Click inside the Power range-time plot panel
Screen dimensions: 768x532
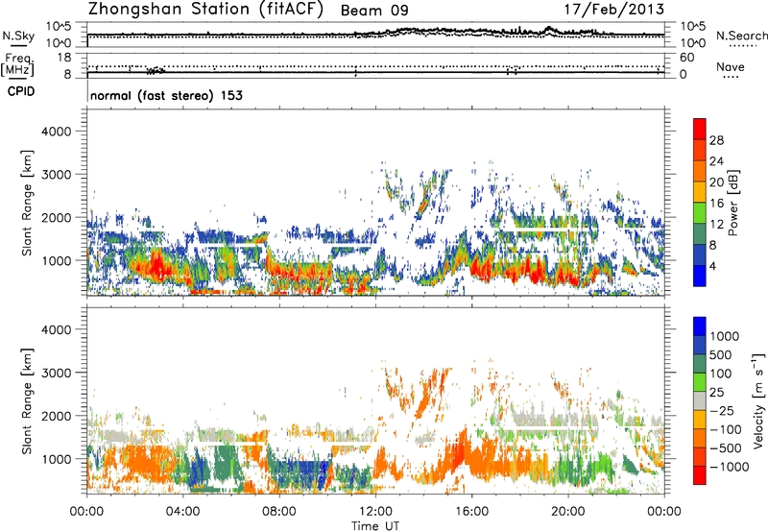[375, 203]
